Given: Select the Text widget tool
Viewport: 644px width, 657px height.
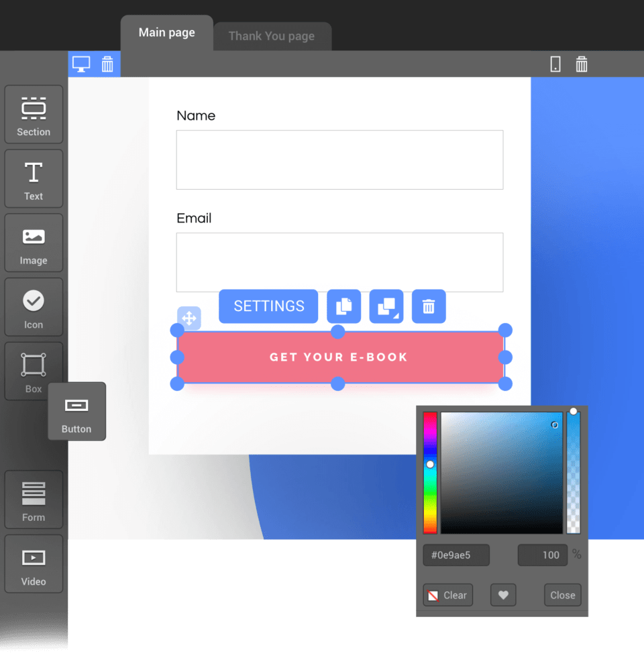Looking at the screenshot, I should 34,179.
